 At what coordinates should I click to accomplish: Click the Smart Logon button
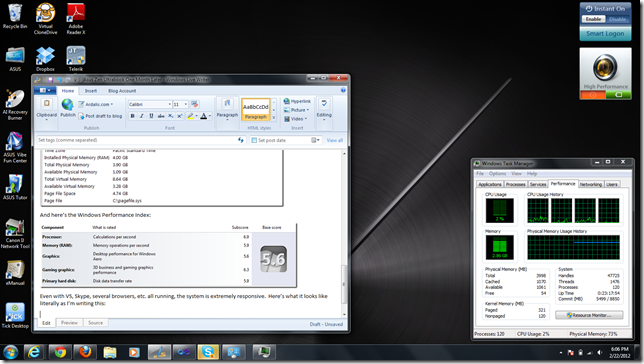[605, 34]
